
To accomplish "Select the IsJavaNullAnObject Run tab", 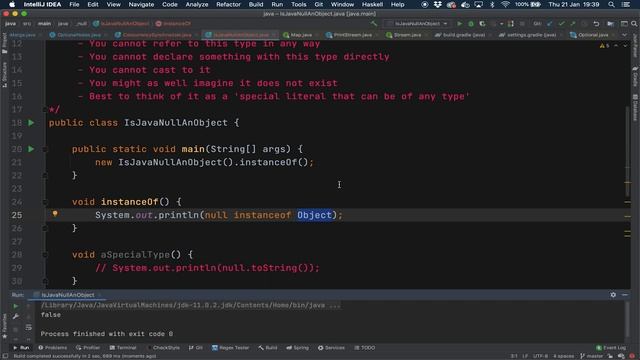I will coord(67,295).
